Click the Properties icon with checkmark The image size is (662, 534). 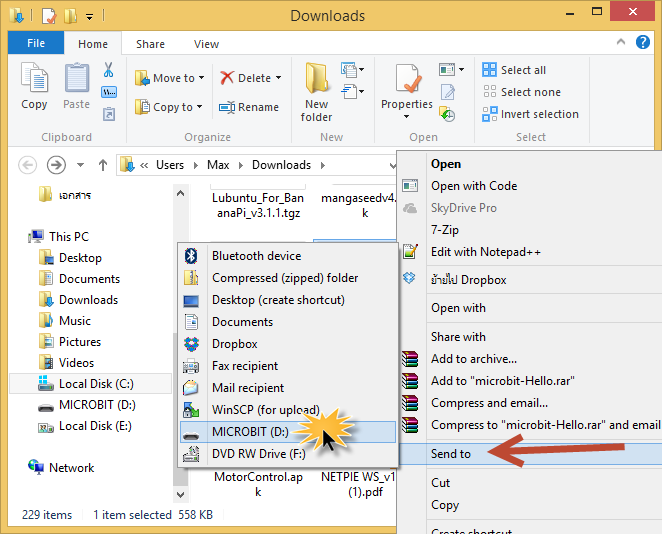coord(407,78)
